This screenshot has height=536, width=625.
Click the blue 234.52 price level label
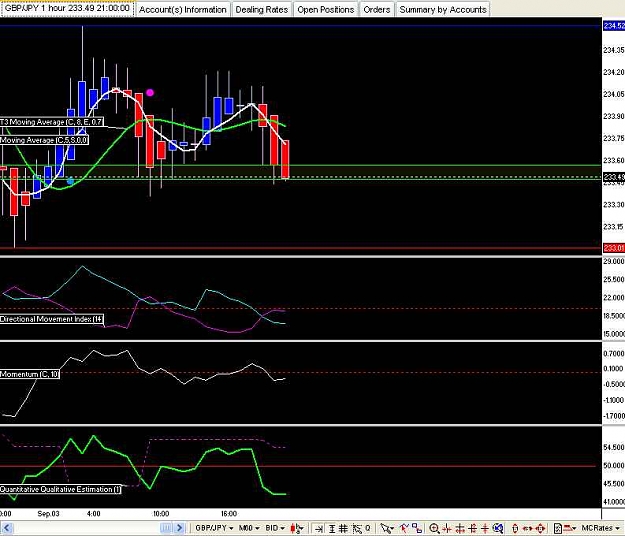pos(614,26)
